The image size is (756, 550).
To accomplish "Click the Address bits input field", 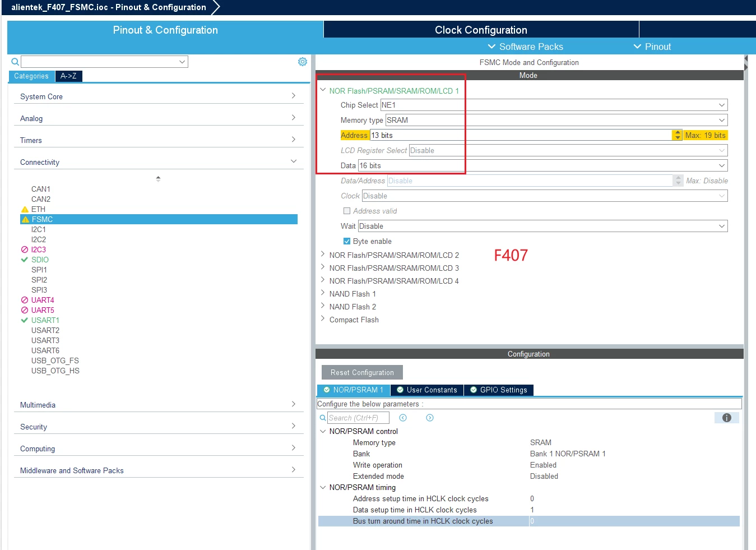I will coord(521,135).
